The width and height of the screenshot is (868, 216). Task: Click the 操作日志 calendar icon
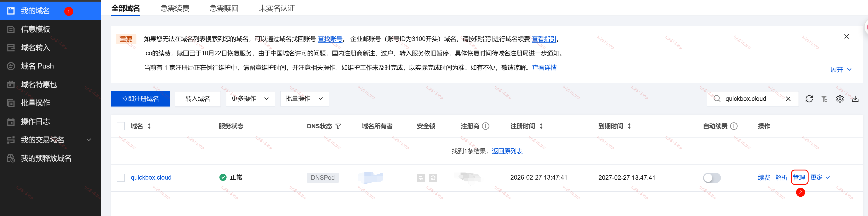(x=11, y=121)
